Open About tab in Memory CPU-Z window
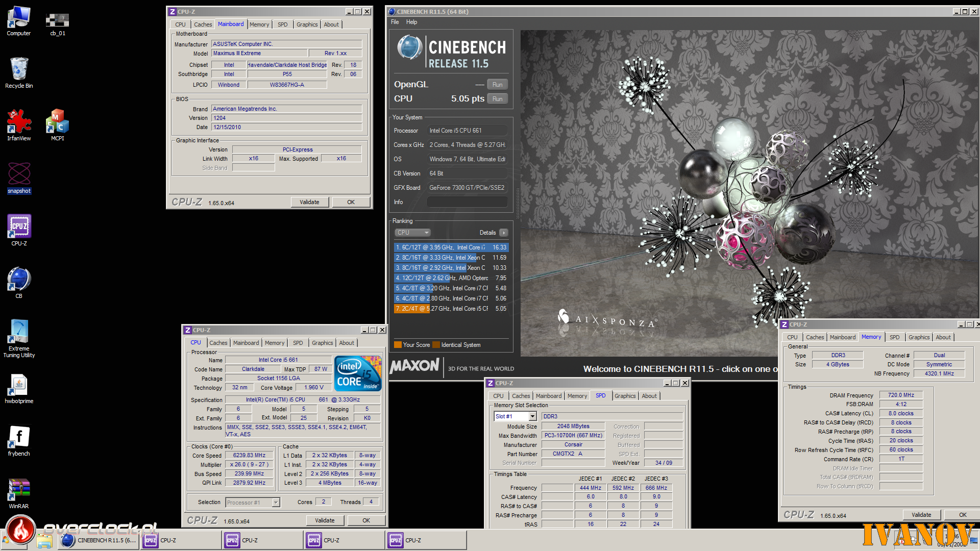The width and height of the screenshot is (980, 551). pos(943,337)
